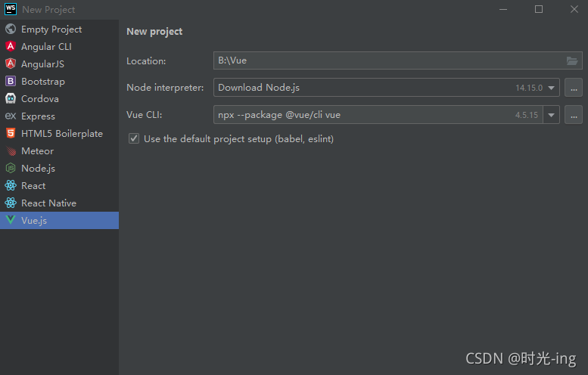This screenshot has height=375, width=588.
Task: Click the HTML5 Boilerplate icon
Action: (x=11, y=133)
